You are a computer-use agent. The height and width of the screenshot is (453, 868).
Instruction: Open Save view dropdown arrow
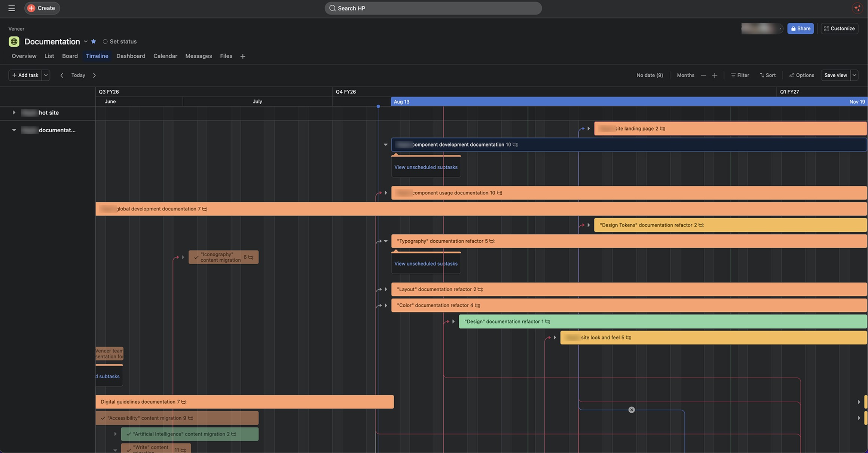click(x=855, y=75)
